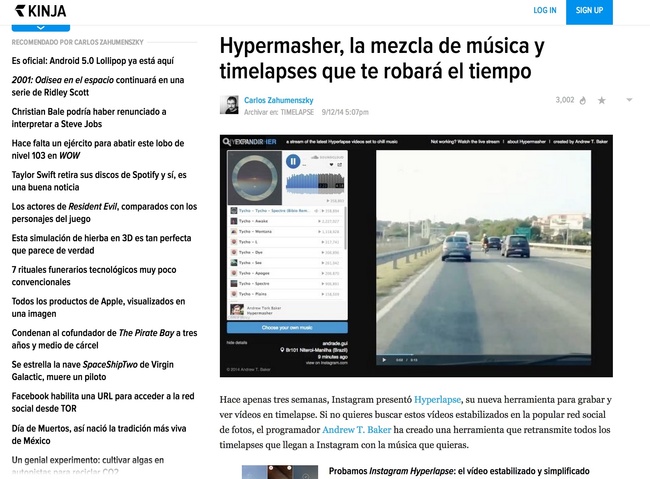
Task: Click the star icon to favorite article
Action: [x=601, y=101]
